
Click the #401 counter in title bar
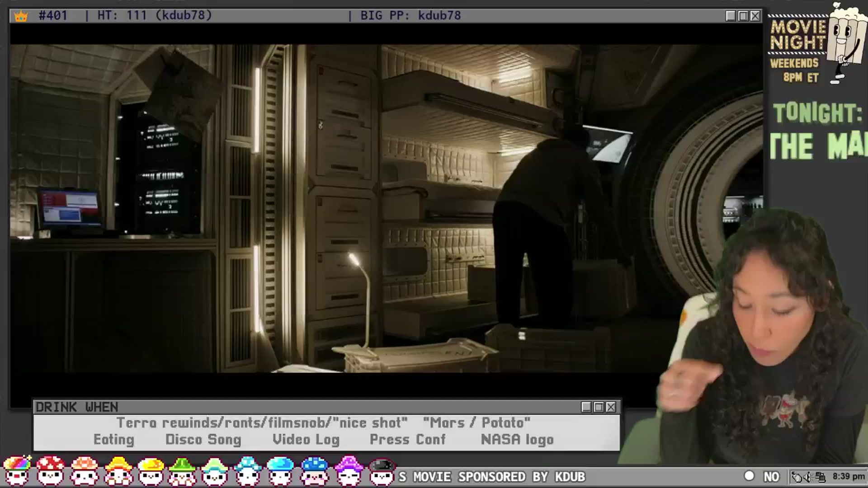pyautogui.click(x=53, y=15)
